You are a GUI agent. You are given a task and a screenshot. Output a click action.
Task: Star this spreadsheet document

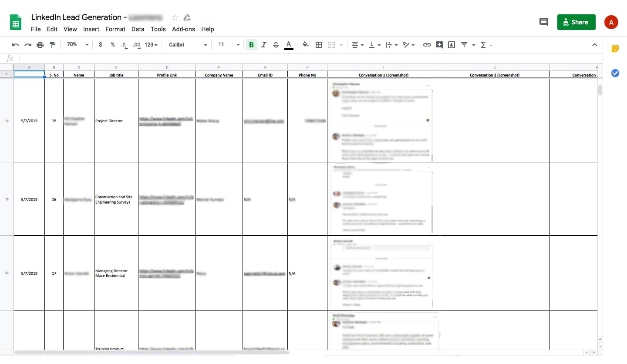pos(175,17)
